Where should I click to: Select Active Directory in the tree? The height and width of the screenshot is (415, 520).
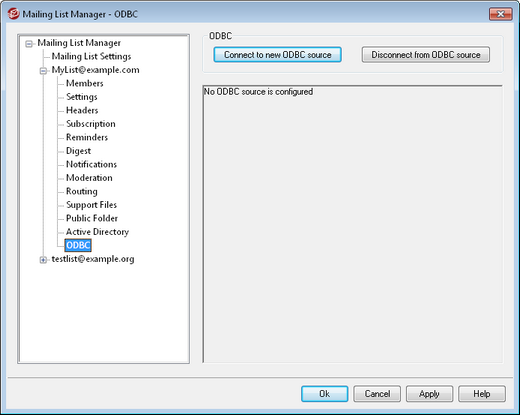click(x=97, y=232)
